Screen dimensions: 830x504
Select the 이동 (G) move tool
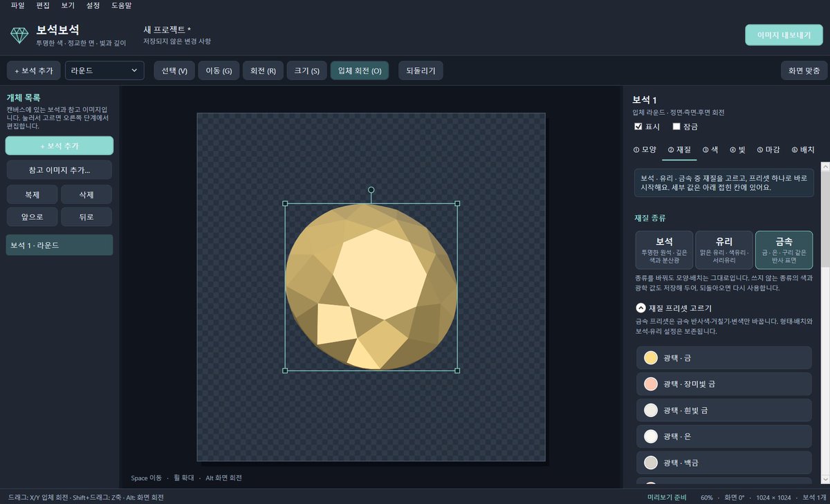[x=219, y=71]
